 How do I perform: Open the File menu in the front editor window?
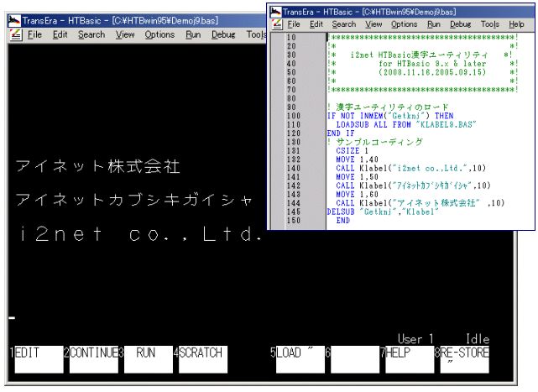[x=294, y=24]
